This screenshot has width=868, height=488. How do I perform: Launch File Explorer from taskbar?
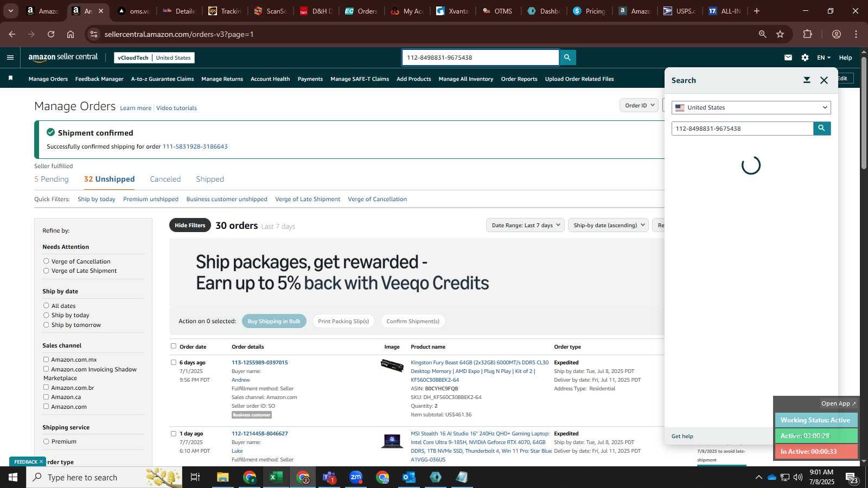pos(223,477)
